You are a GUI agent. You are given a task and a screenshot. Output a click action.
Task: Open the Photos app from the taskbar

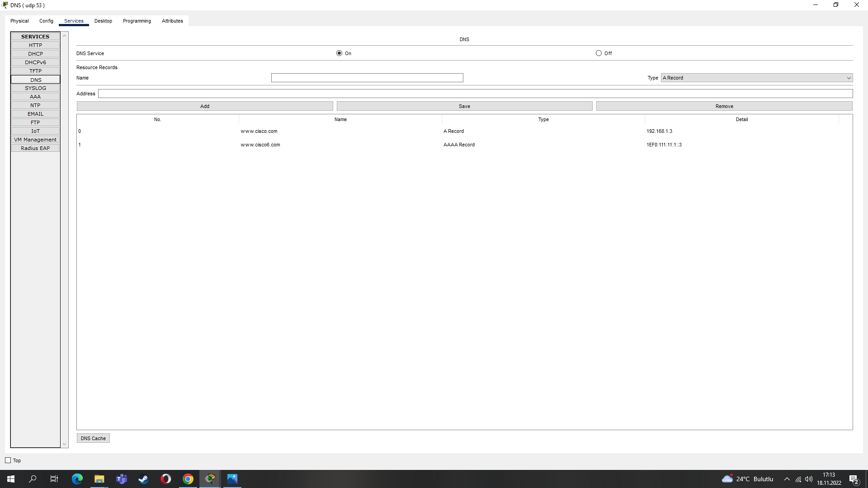pyautogui.click(x=232, y=479)
